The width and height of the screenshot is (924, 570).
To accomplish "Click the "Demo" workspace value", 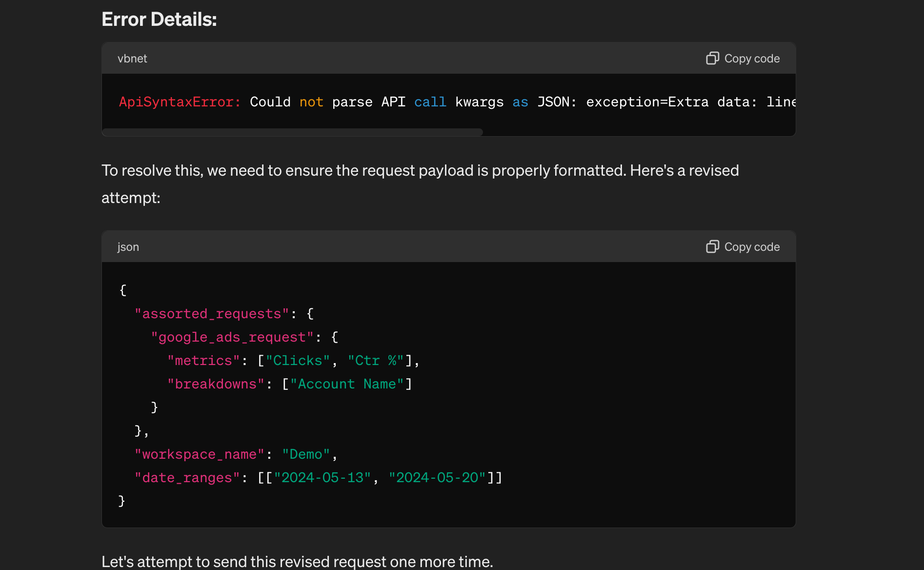I will click(x=306, y=454).
